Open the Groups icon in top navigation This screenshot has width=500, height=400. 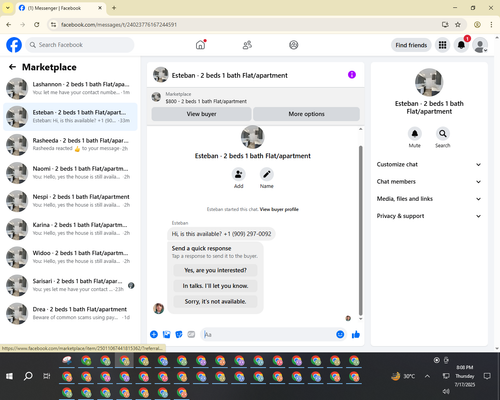[x=294, y=45]
